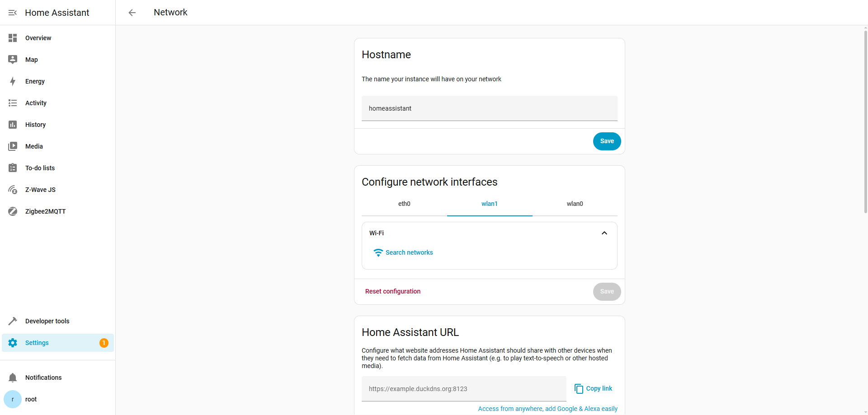The height and width of the screenshot is (415, 868).
Task: Click the Notifications bell icon
Action: pos(13,378)
